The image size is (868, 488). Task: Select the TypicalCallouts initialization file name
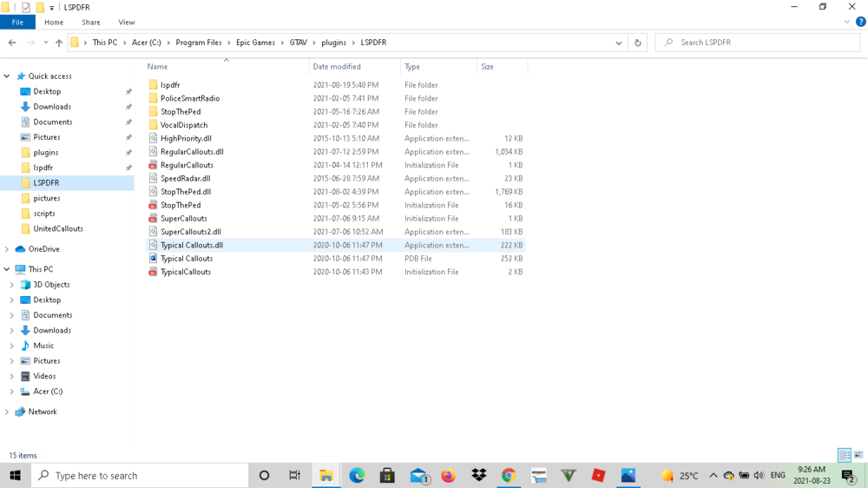(186, 272)
